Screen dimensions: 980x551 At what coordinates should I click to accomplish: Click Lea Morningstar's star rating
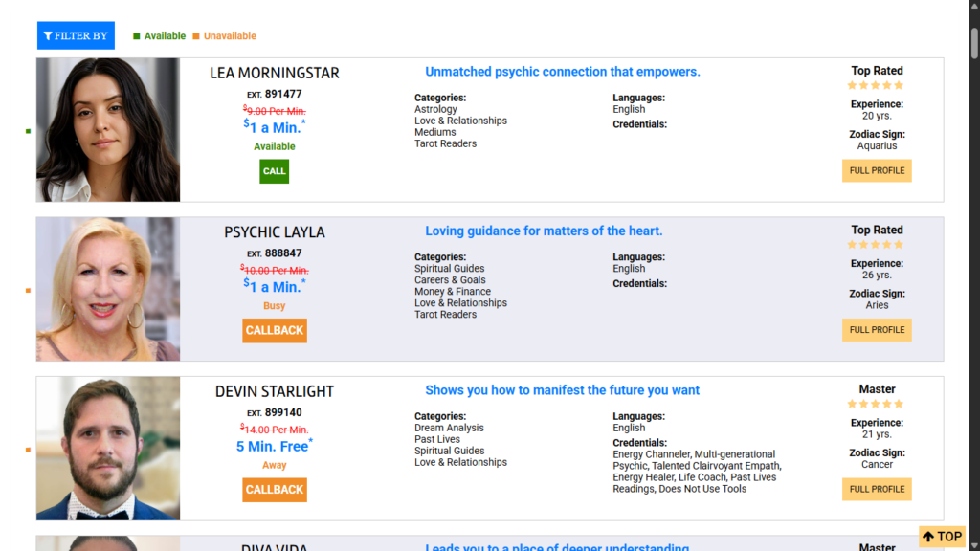tap(876, 85)
